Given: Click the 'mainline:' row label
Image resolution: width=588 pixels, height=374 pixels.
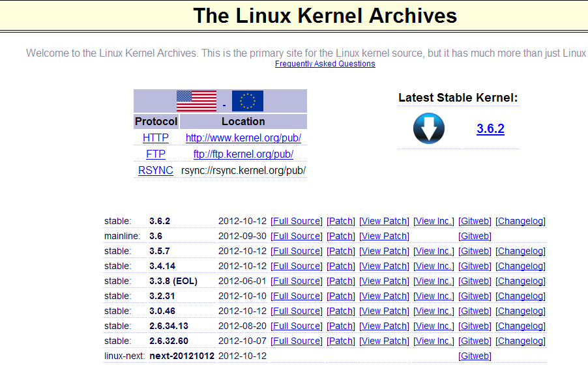Looking at the screenshot, I should click(123, 236).
